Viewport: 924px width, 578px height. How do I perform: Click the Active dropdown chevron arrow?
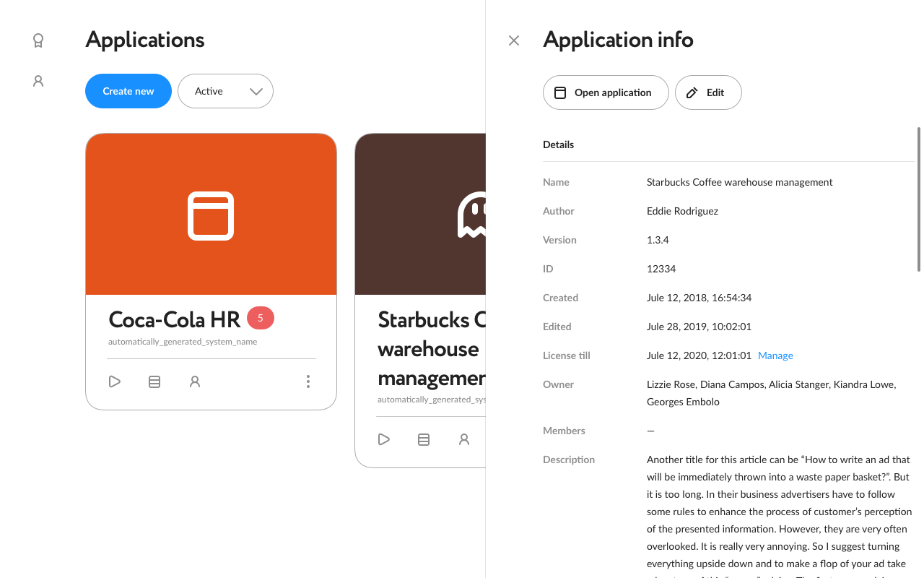pyautogui.click(x=256, y=92)
